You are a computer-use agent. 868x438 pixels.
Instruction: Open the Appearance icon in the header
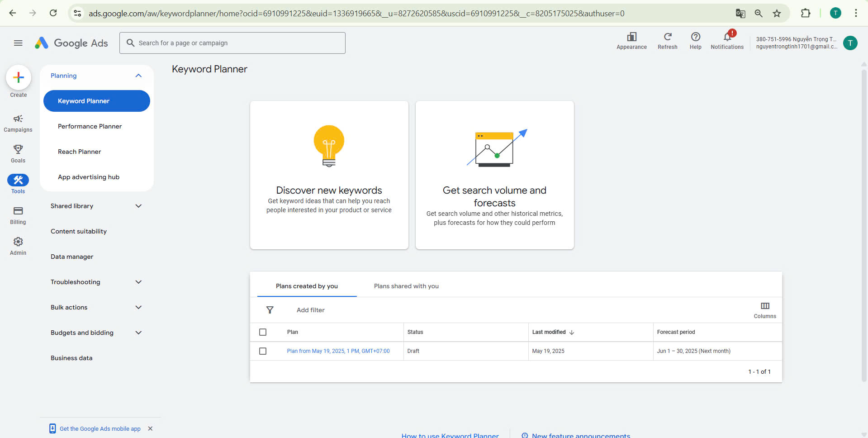pyautogui.click(x=632, y=37)
